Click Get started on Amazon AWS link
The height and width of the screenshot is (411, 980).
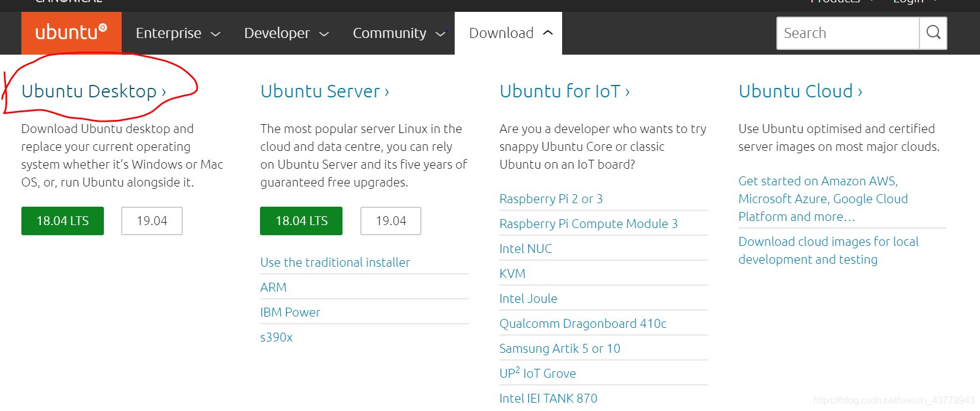tap(823, 199)
